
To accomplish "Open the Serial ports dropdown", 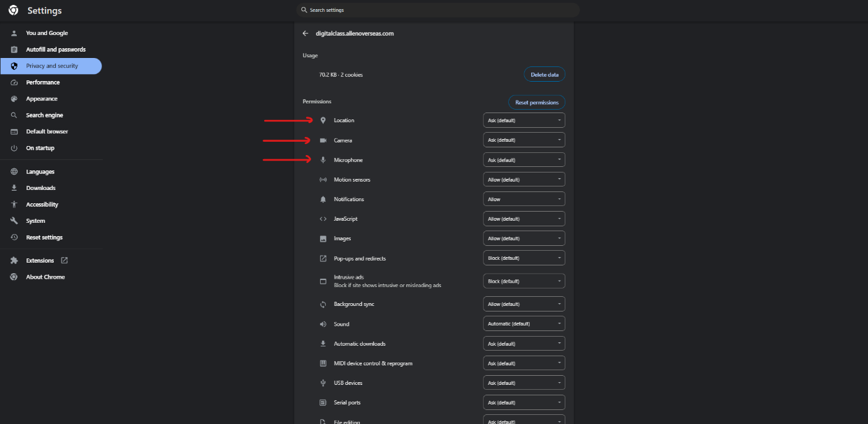I will pyautogui.click(x=524, y=402).
